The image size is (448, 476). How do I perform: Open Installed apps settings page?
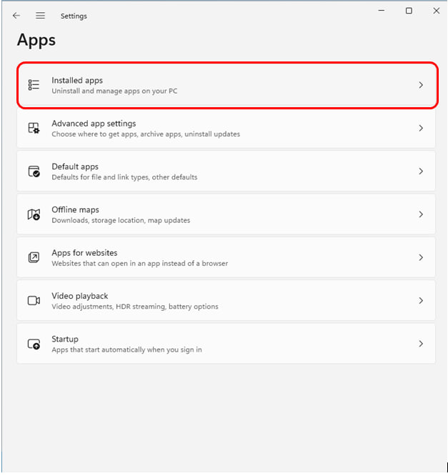[x=227, y=85]
